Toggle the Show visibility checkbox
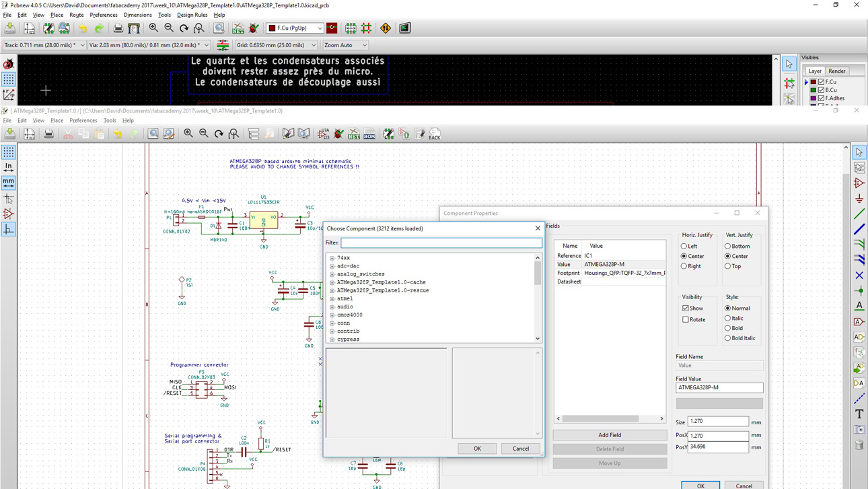Screen dimensions: 868x489 (x=686, y=308)
